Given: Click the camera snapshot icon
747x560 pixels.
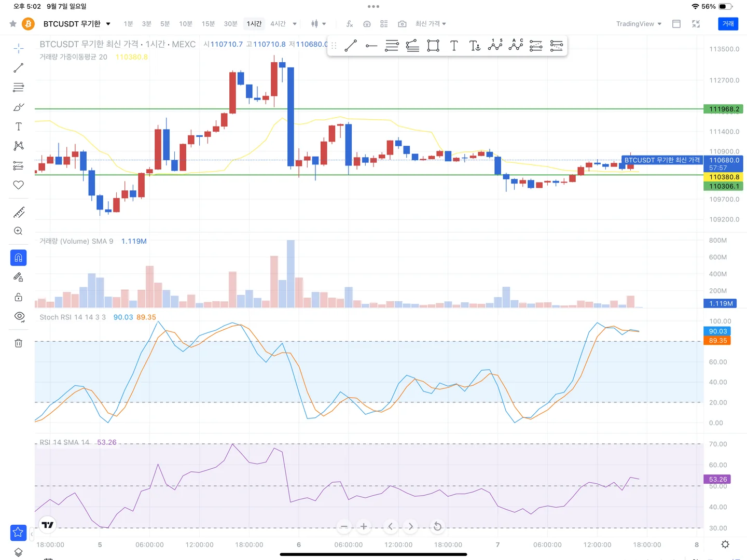Looking at the screenshot, I should pos(402,24).
